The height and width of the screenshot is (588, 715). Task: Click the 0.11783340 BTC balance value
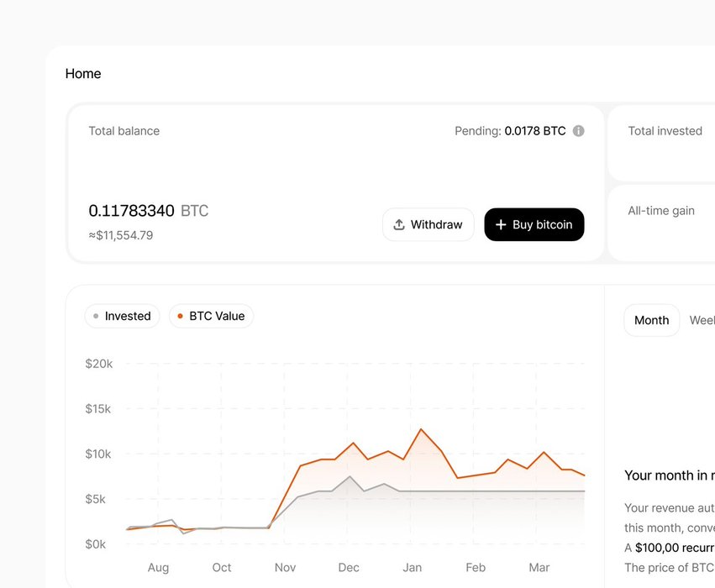pyautogui.click(x=148, y=211)
